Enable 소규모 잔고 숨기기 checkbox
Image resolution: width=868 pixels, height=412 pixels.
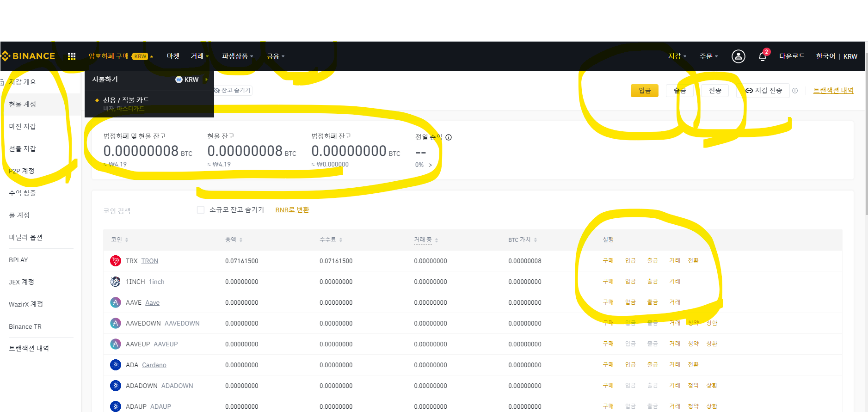click(x=201, y=210)
